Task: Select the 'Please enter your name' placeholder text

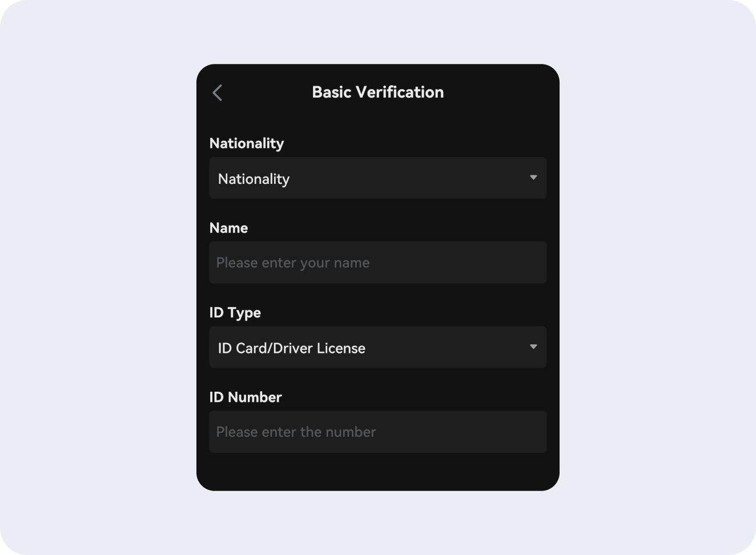Action: point(293,263)
